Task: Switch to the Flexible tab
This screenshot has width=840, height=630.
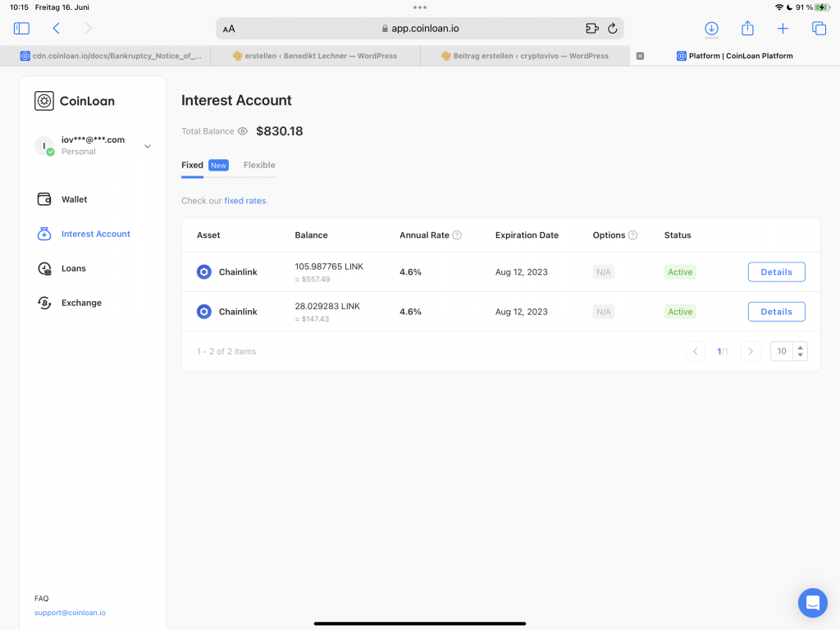Action: pyautogui.click(x=259, y=165)
